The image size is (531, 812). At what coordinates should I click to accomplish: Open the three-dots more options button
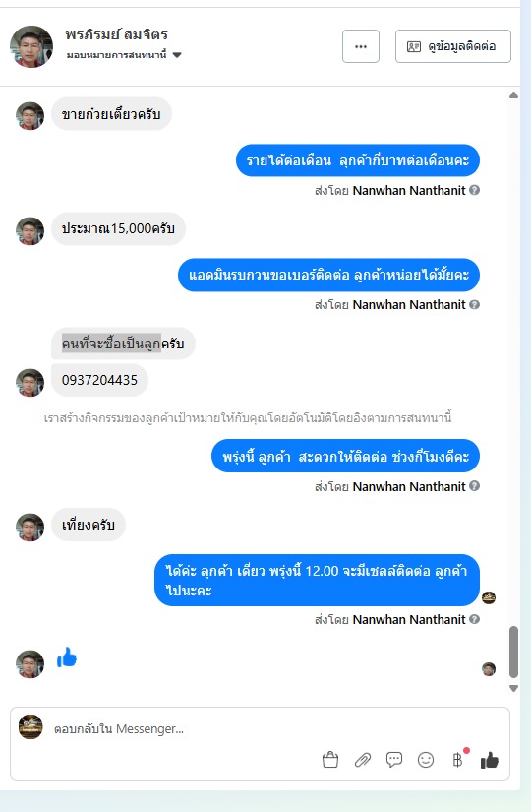tap(361, 46)
